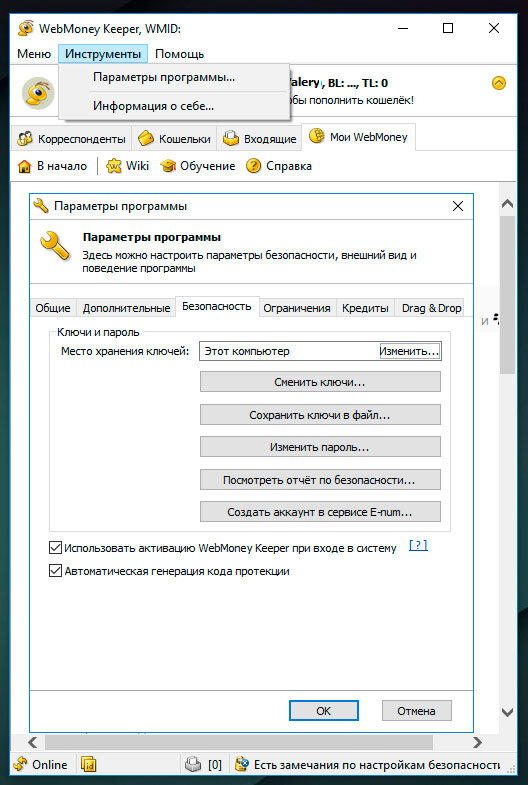The height and width of the screenshot is (785, 528).
Task: Open the Обучение graduation cap icon
Action: [x=168, y=166]
